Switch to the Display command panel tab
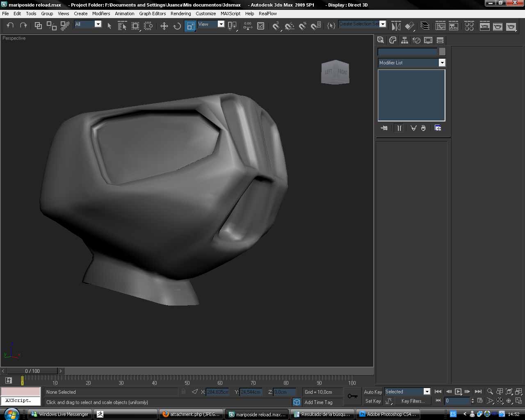This screenshot has height=420, width=525. [x=428, y=40]
